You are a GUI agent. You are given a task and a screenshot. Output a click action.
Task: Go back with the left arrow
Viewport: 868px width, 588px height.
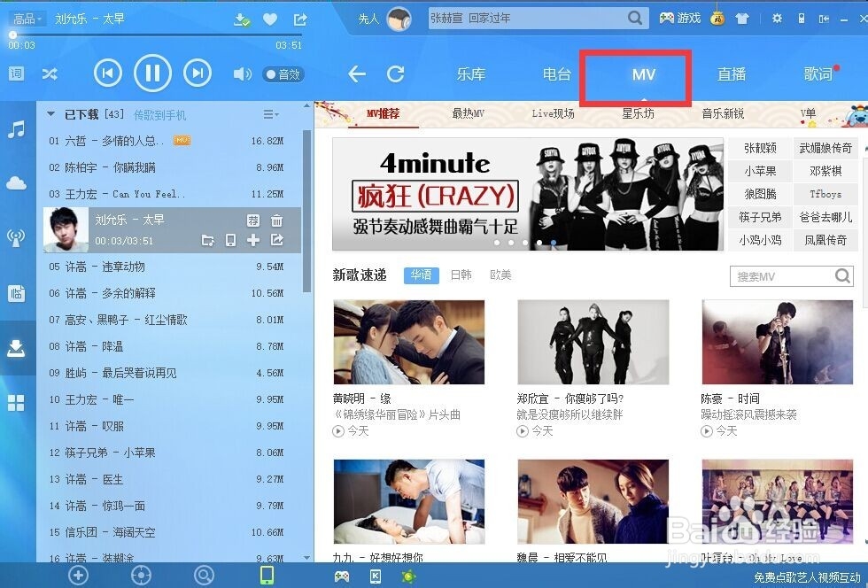click(x=356, y=73)
